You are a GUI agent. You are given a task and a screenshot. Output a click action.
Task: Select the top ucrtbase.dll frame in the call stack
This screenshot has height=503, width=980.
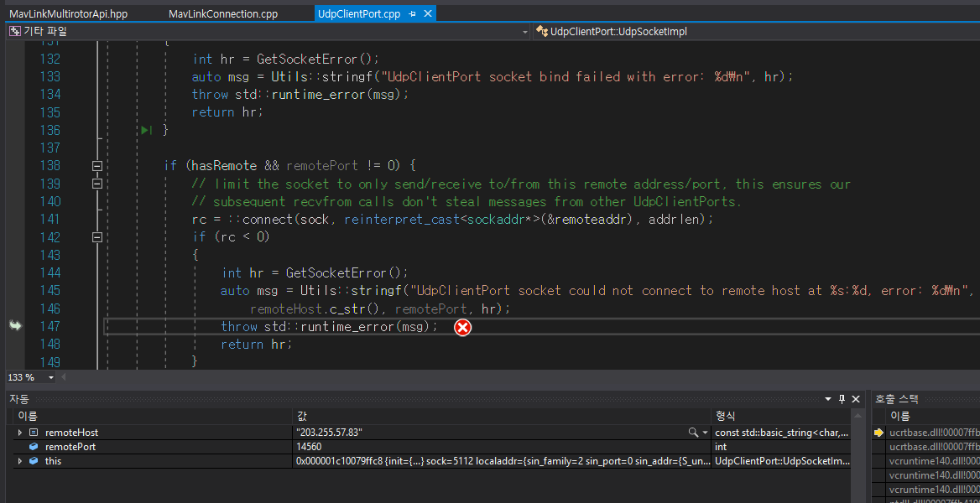point(931,432)
